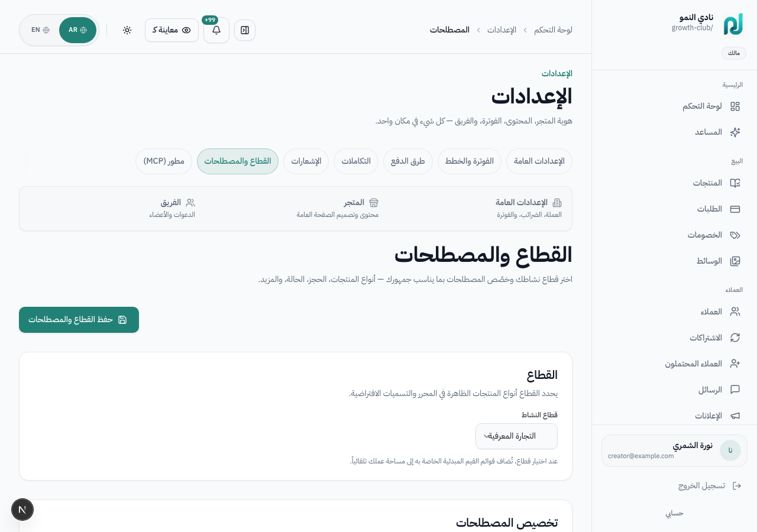Open the الخصومات menu item label
This screenshot has width=757, height=532.
704,235
